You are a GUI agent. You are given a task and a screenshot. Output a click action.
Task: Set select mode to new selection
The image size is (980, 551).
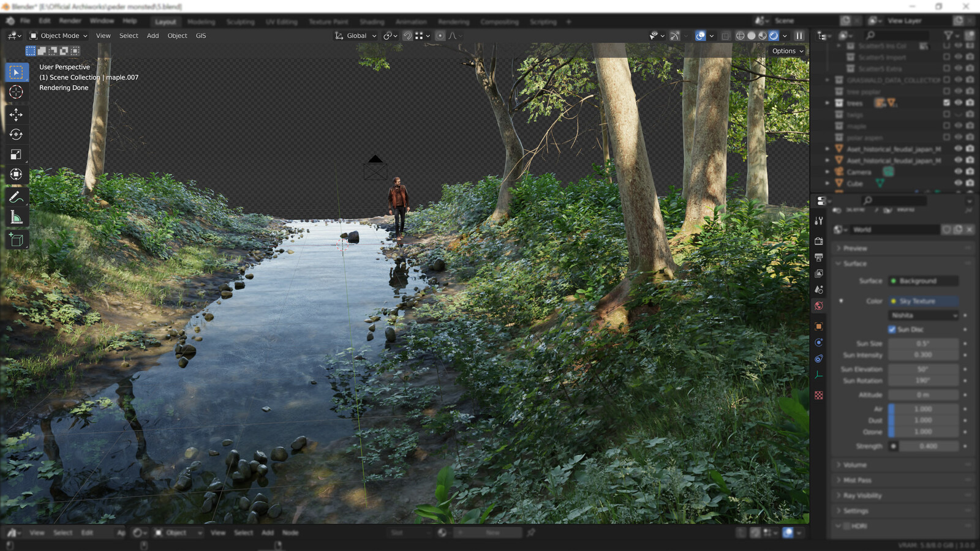[x=31, y=51]
